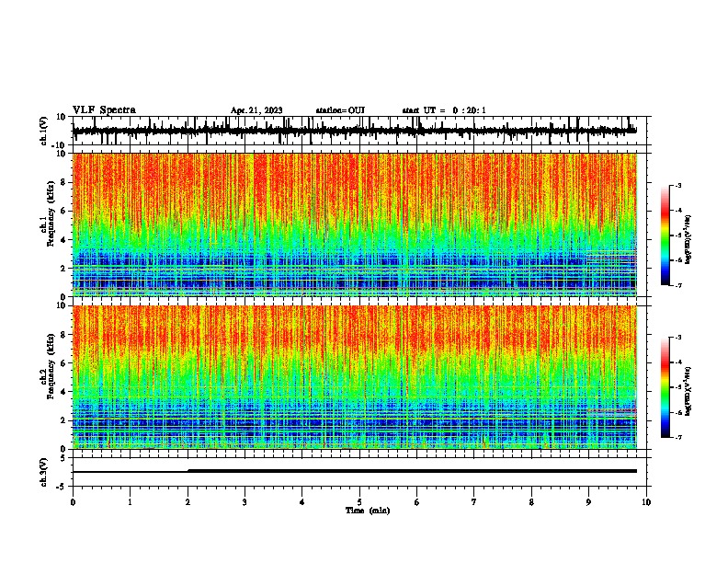Image resolution: width=728 pixels, height=563 pixels.
Task: Click inside the ch.2 spectrogram panel
Action: (x=355, y=377)
